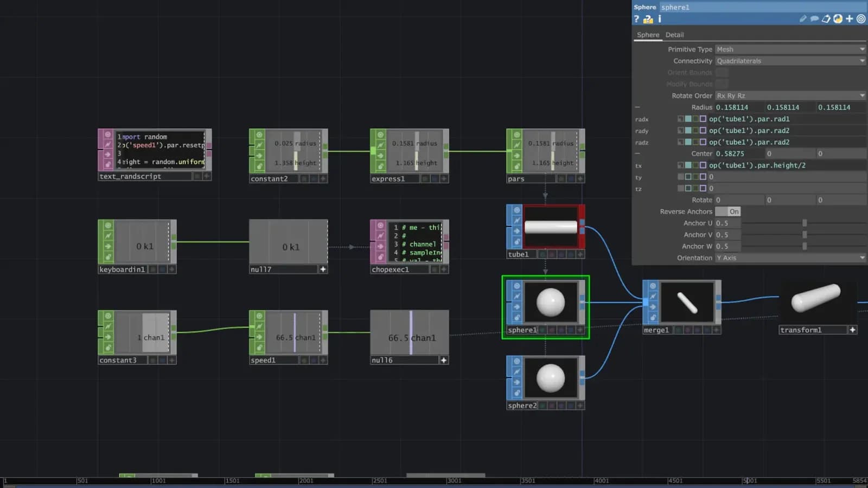Click the comment speech bubble icon
Viewport: 868px width, 488px height.
(x=814, y=19)
